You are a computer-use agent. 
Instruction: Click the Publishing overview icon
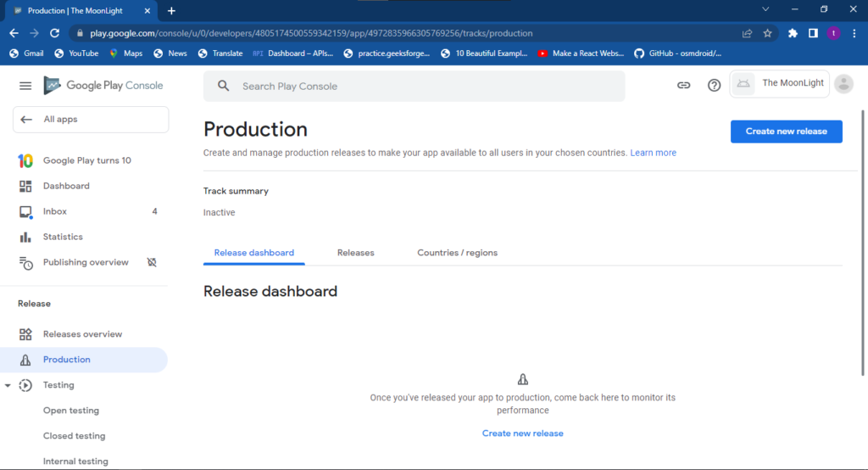click(25, 263)
